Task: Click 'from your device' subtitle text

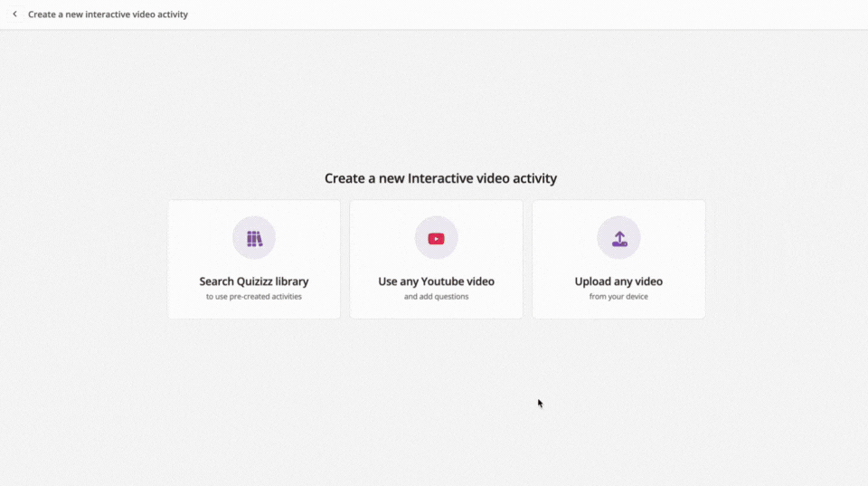Action: 618,297
